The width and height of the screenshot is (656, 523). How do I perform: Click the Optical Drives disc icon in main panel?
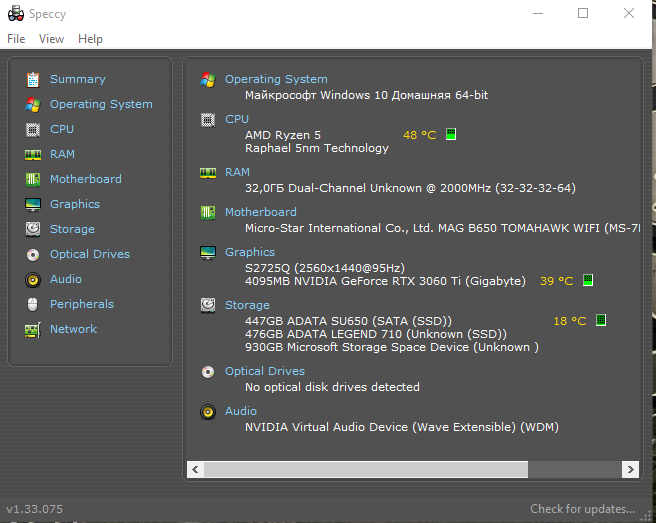point(208,372)
